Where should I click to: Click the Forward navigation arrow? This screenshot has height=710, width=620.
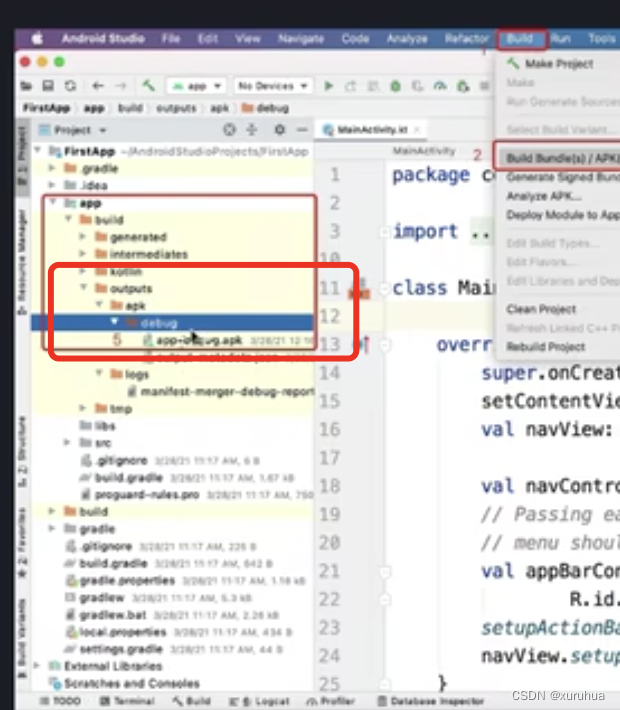[x=120, y=86]
